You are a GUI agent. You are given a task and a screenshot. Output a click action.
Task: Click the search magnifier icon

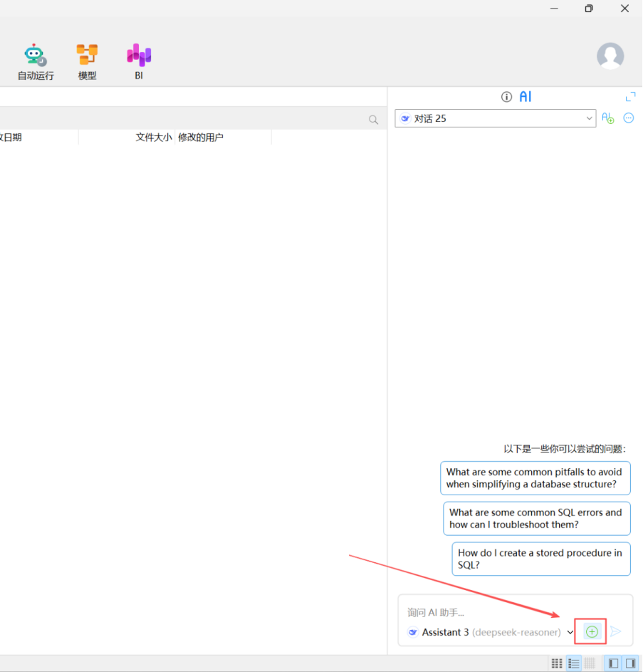click(373, 120)
